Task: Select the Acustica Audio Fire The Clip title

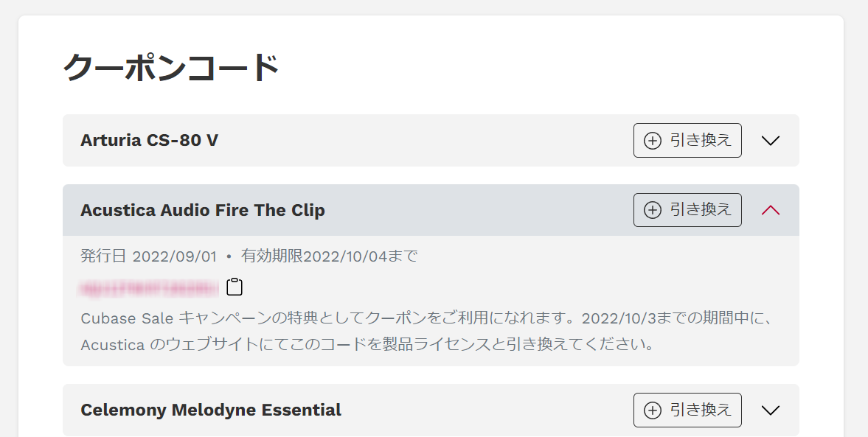Action: (203, 210)
